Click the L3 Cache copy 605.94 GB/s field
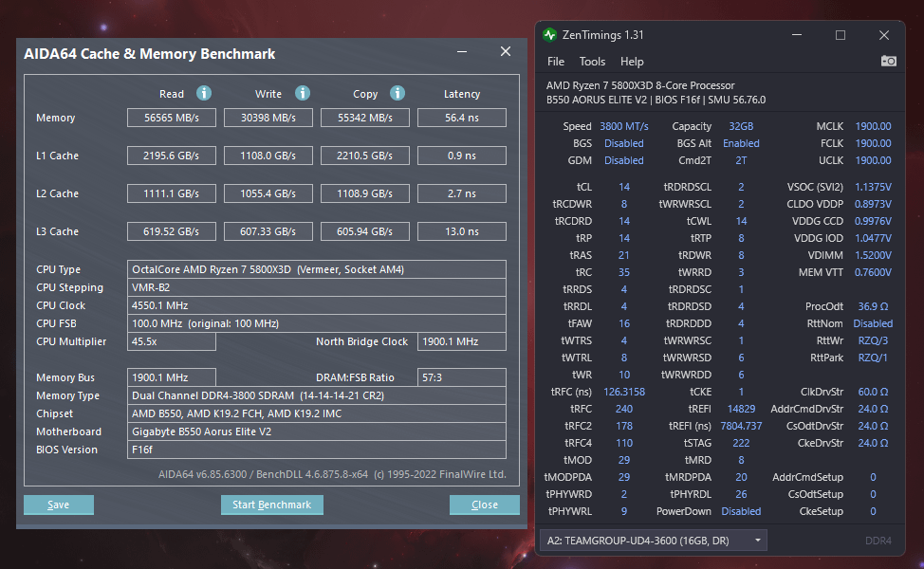The height and width of the screenshot is (569, 924). coord(365,231)
